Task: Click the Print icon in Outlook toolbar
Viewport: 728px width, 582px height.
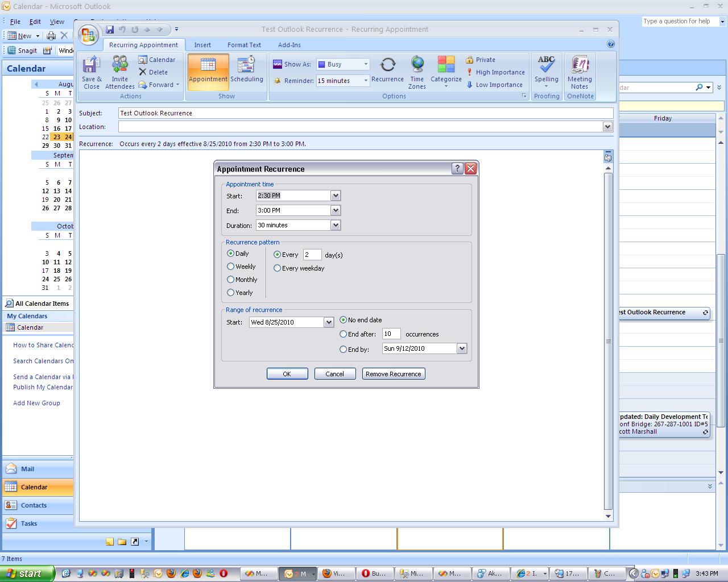Action: pos(51,36)
